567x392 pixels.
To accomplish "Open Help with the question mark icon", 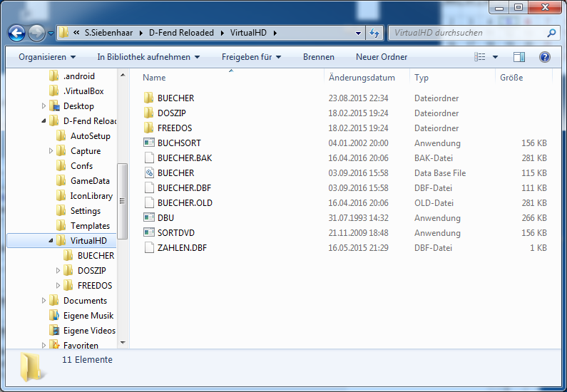I will click(x=545, y=57).
